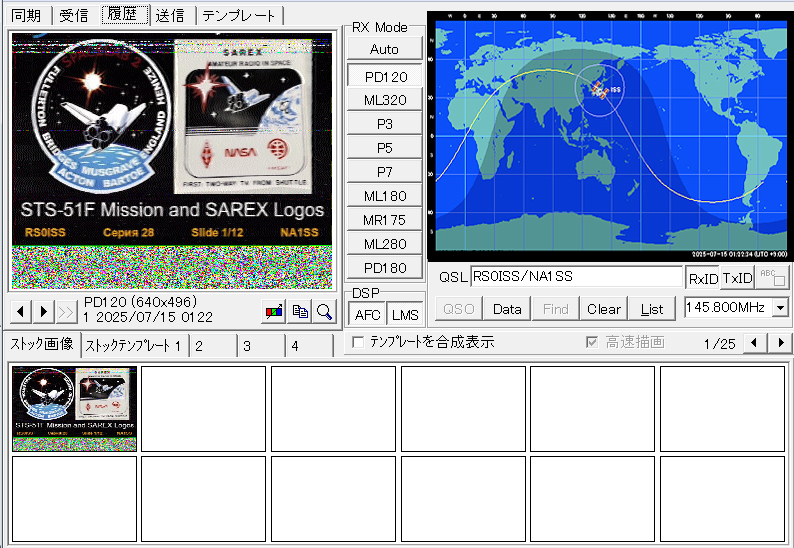Switch to the 受信 tab
The width and height of the screenshot is (794, 548).
pyautogui.click(x=74, y=15)
